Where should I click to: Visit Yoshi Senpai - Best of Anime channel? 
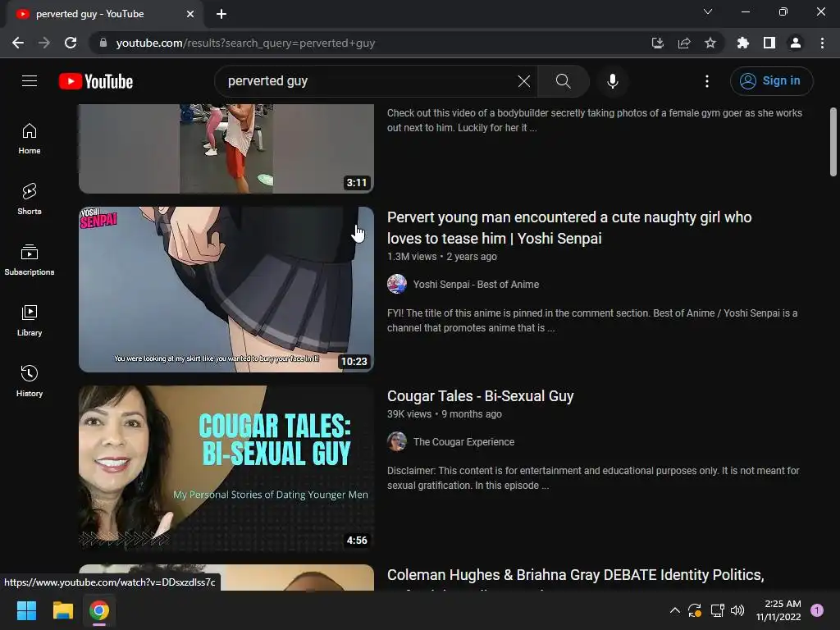(x=476, y=285)
